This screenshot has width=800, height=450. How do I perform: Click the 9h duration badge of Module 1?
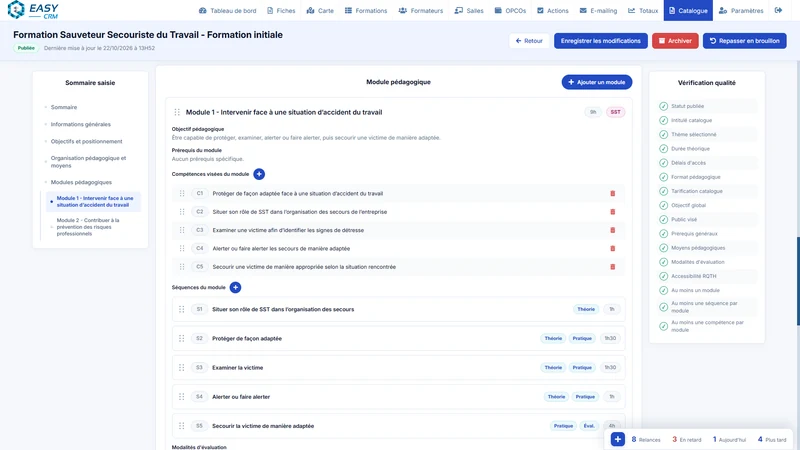593,112
